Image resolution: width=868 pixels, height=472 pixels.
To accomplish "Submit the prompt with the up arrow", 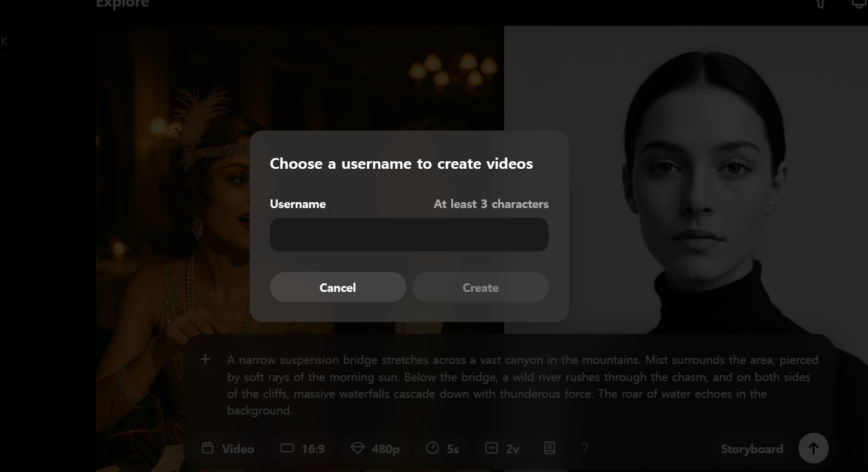I will [814, 448].
